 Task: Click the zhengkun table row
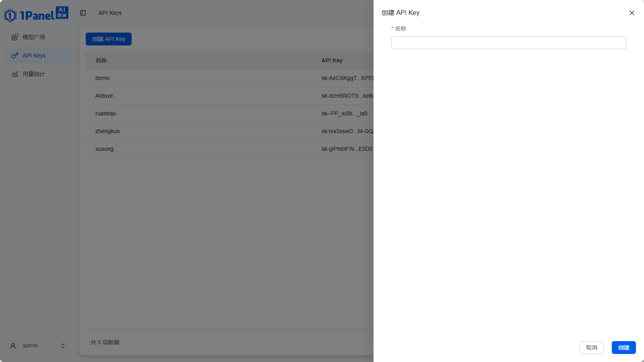(x=229, y=131)
